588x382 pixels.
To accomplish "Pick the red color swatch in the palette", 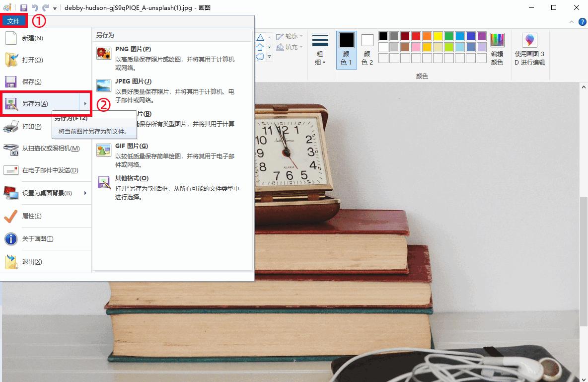I will click(416, 36).
